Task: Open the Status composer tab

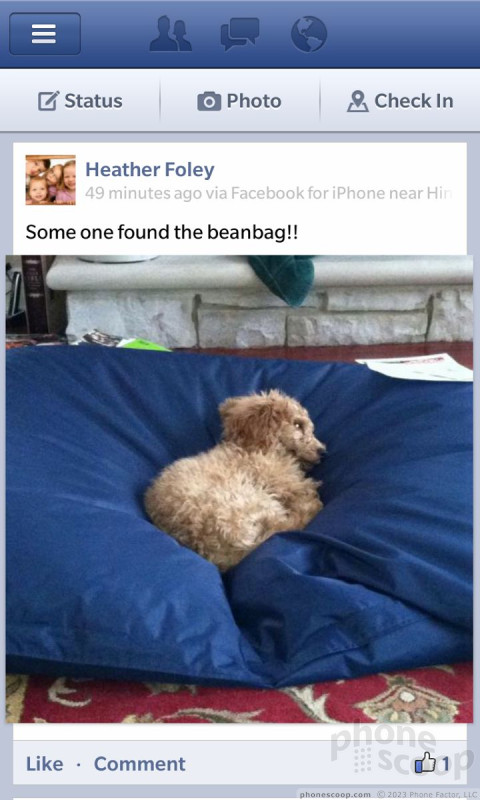Action: coord(80,101)
